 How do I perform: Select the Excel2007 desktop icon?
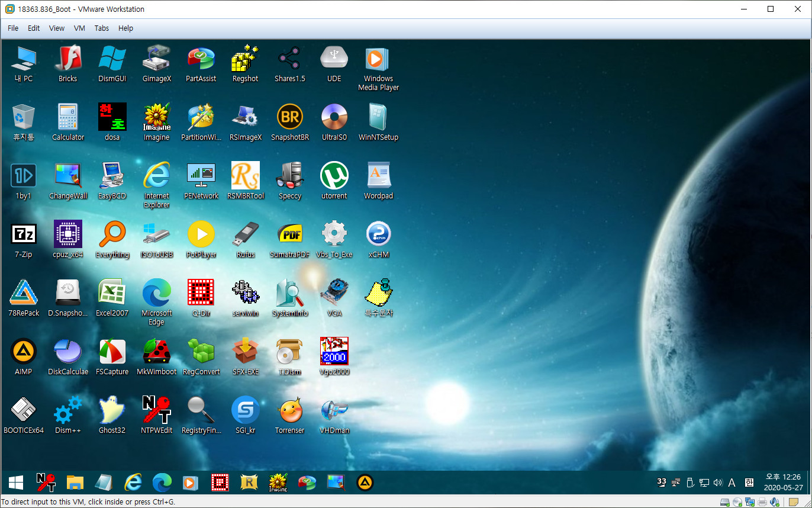click(112, 298)
